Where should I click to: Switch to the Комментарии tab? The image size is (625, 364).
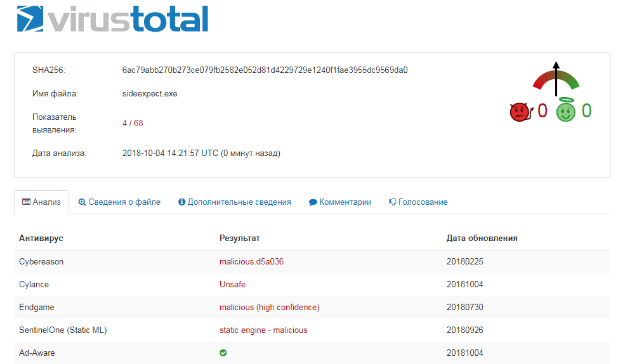coord(340,202)
